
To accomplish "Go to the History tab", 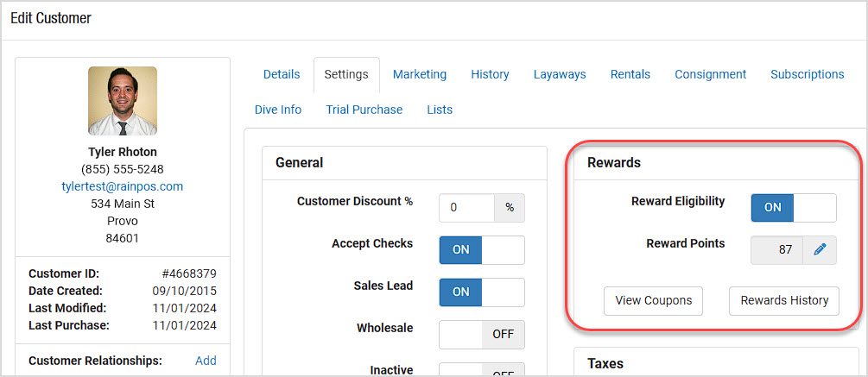I will tap(490, 74).
